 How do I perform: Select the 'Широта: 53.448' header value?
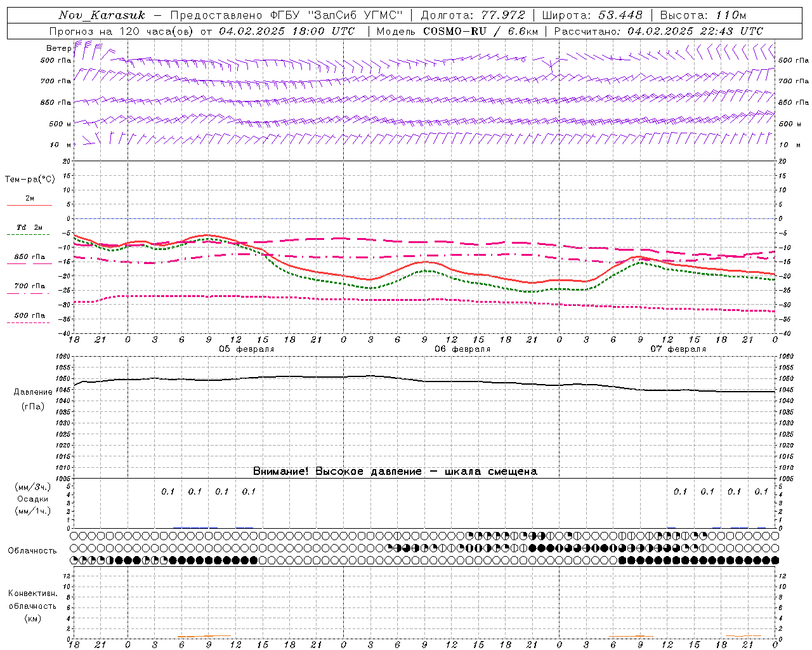tap(592, 15)
